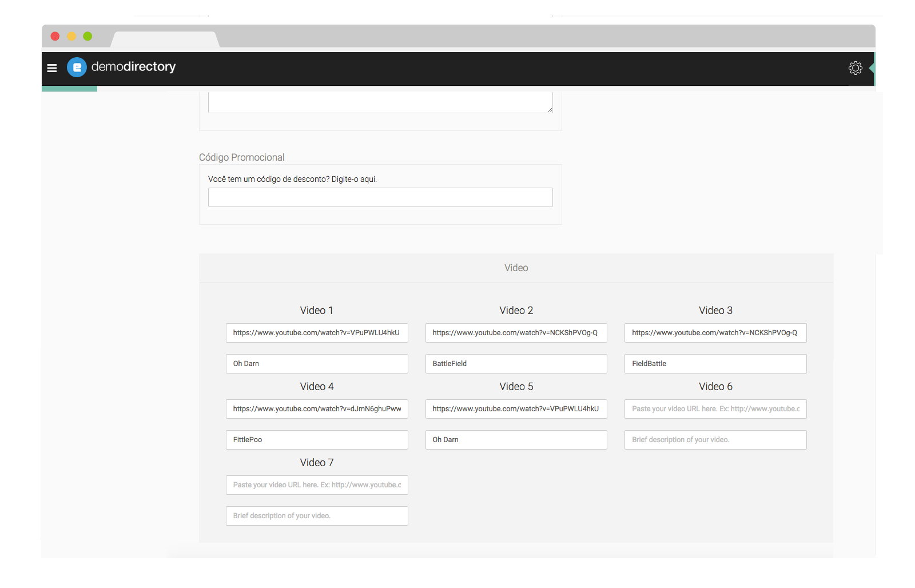Image resolution: width=915 pixels, height=588 pixels.
Task: Click the empty Video 6 URL field
Action: click(x=715, y=409)
